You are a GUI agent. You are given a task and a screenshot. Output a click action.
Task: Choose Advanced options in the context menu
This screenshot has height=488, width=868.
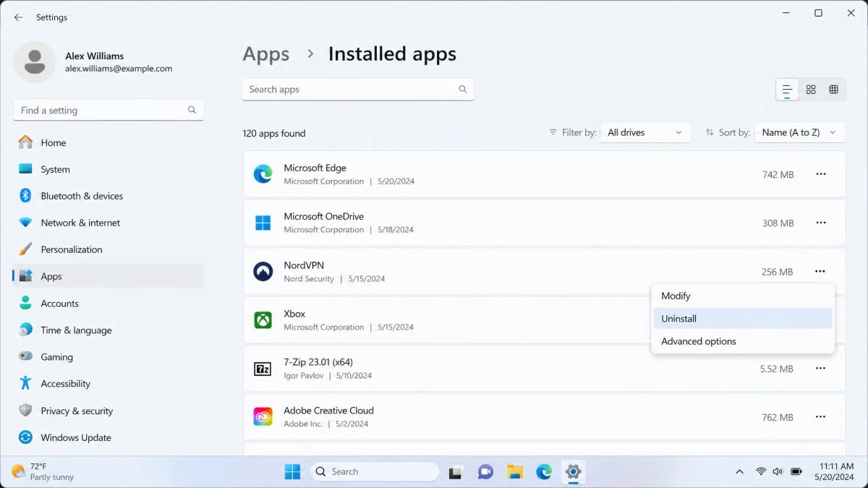(x=743, y=341)
